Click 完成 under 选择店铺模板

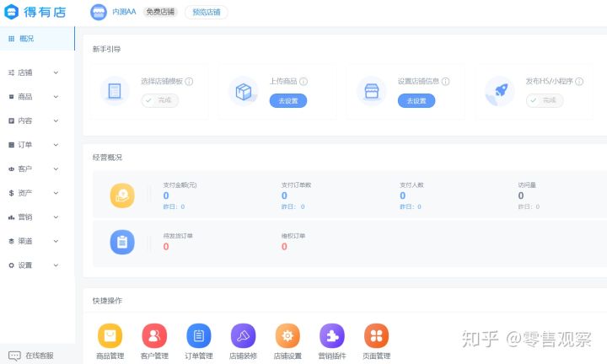[160, 100]
